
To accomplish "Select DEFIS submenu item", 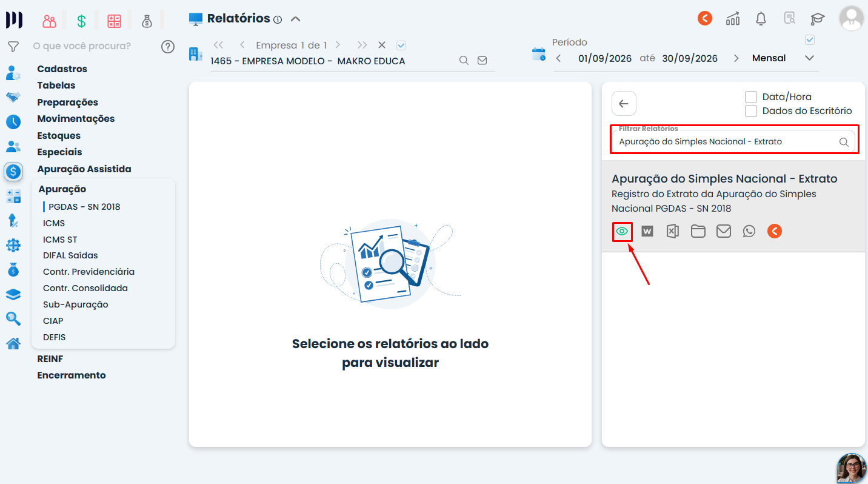I will 55,337.
